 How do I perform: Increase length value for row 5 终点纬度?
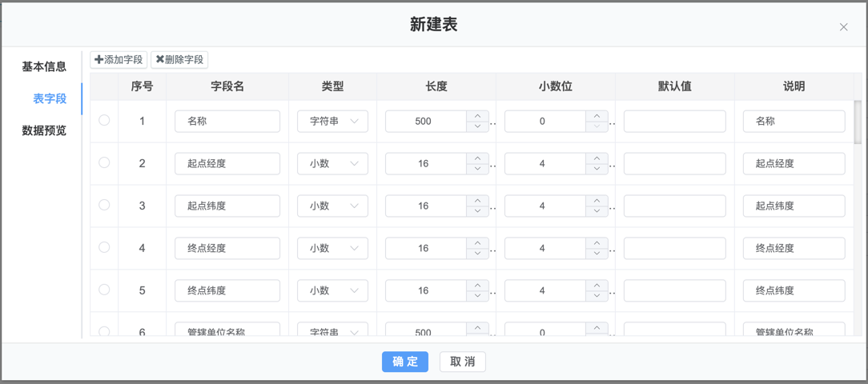click(x=477, y=286)
